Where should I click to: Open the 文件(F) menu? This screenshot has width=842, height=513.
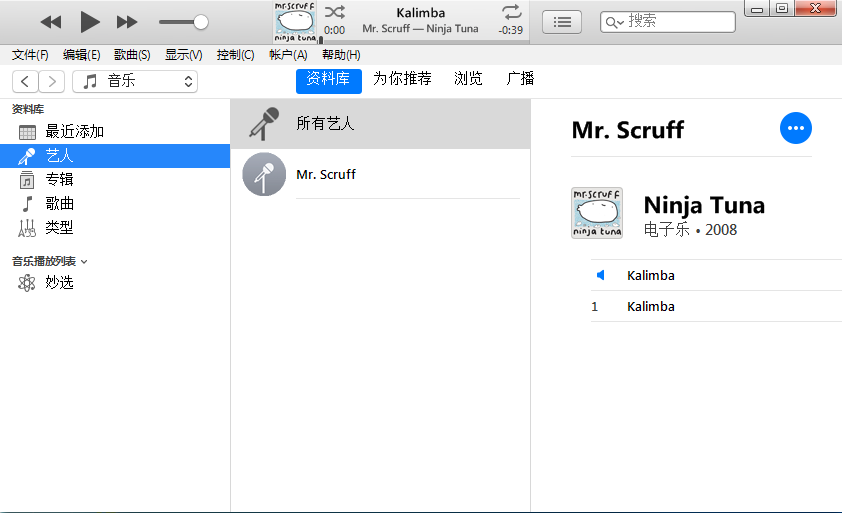click(30, 55)
